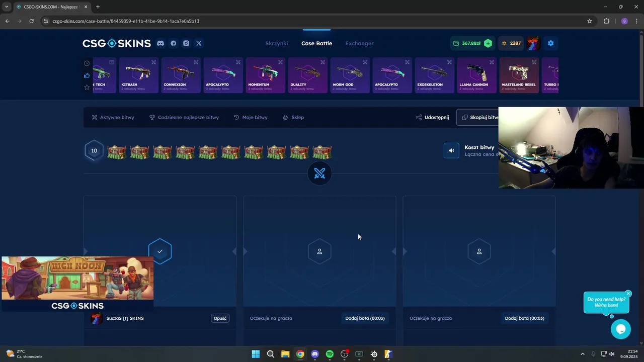Click the wallet balance 367.88zł
The width and height of the screenshot is (644, 362).
pos(467,43)
